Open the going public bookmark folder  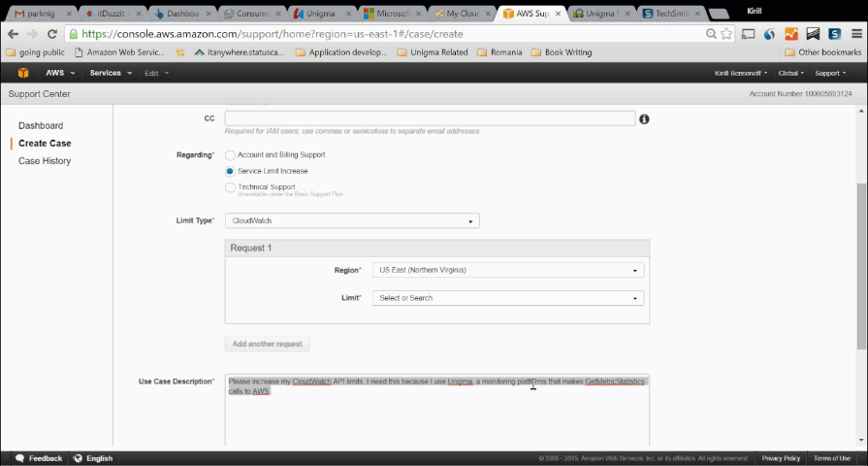pos(36,52)
